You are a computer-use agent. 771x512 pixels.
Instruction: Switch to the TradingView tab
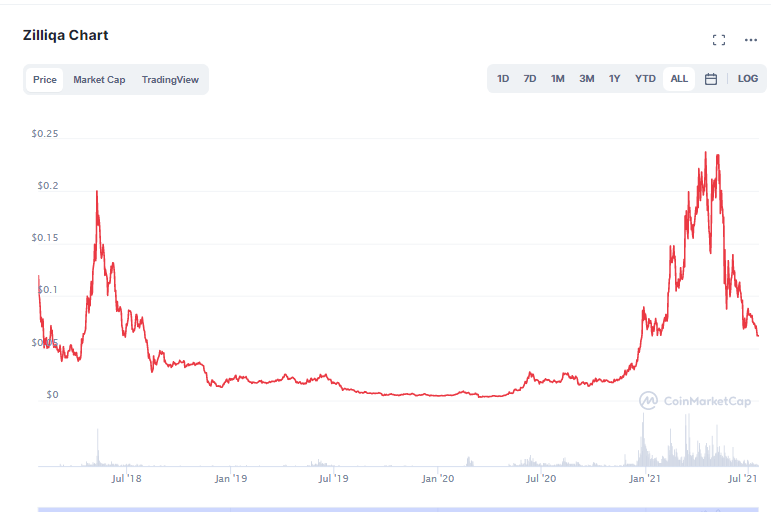[170, 80]
